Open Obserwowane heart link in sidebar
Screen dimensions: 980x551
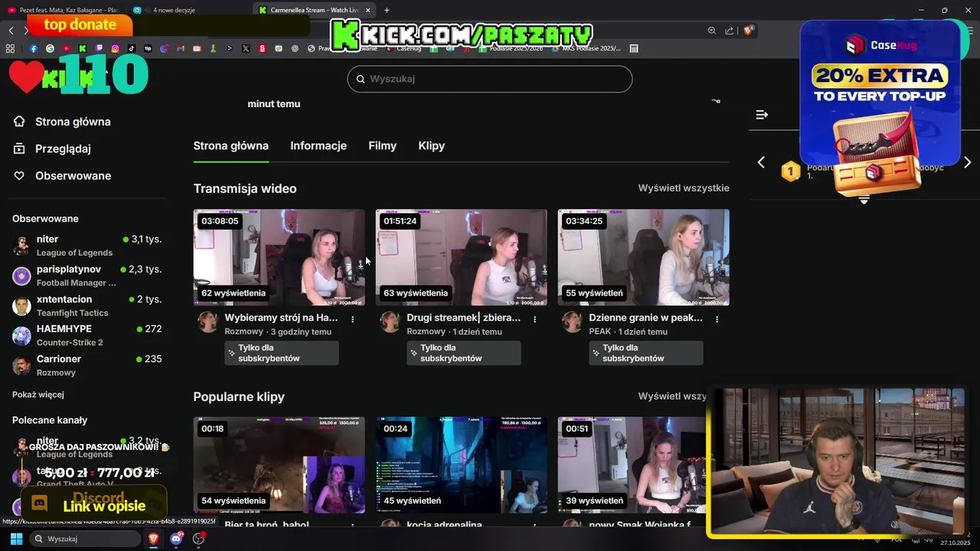[x=63, y=175]
